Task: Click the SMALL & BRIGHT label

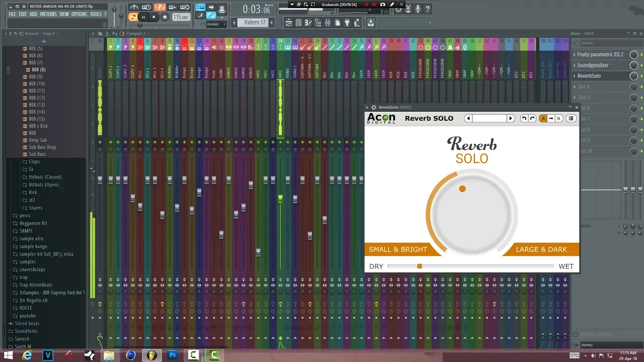Action: tap(398, 249)
